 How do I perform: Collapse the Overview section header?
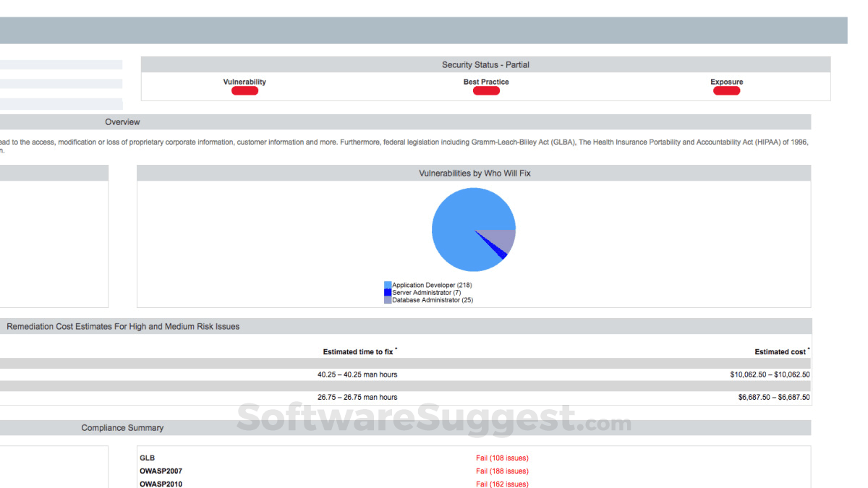pyautogui.click(x=122, y=121)
